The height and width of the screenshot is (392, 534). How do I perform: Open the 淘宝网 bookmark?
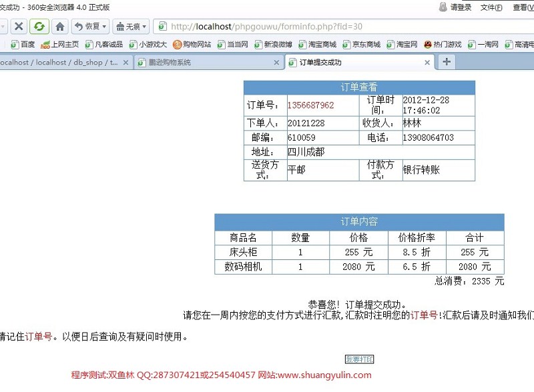tap(403, 44)
